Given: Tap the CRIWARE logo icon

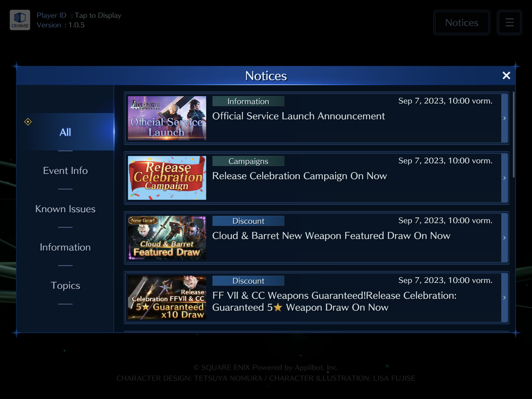Looking at the screenshot, I should click(x=20, y=20).
